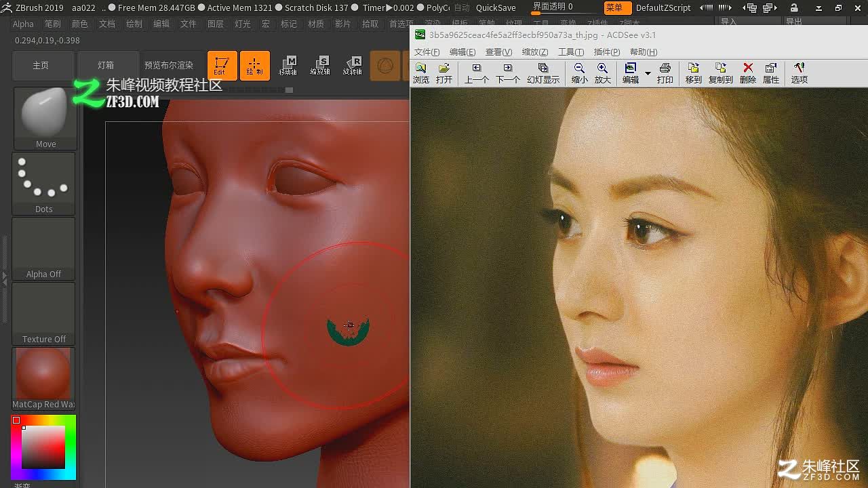Open Properties (属性) in ACDSee

(x=771, y=73)
